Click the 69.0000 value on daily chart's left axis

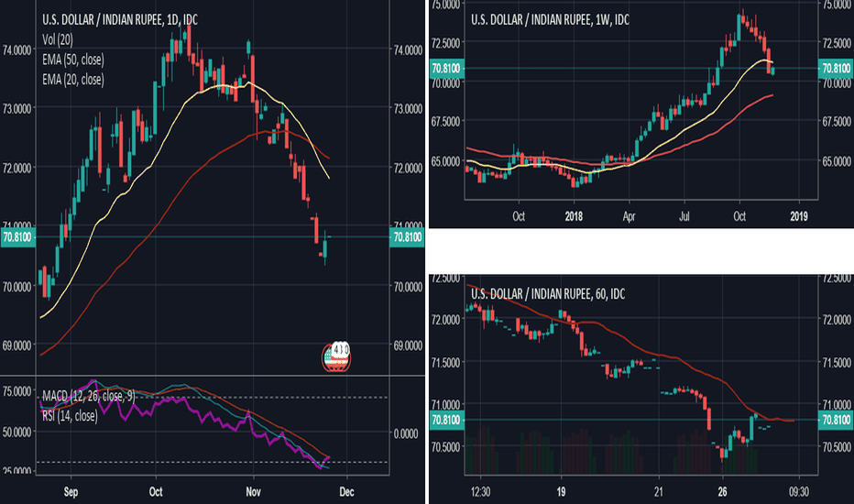pyautogui.click(x=16, y=345)
